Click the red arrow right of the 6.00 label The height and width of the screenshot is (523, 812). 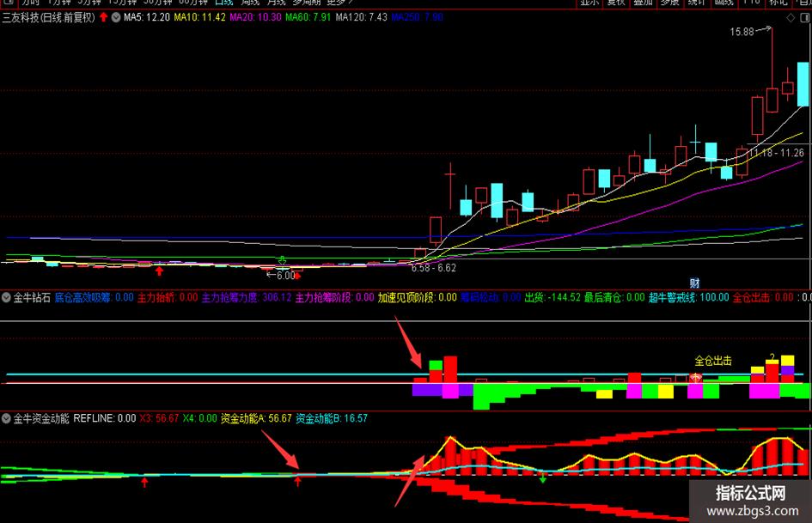[298, 276]
